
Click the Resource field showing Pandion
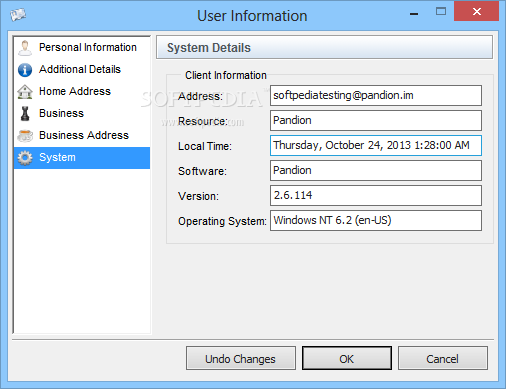(x=376, y=121)
